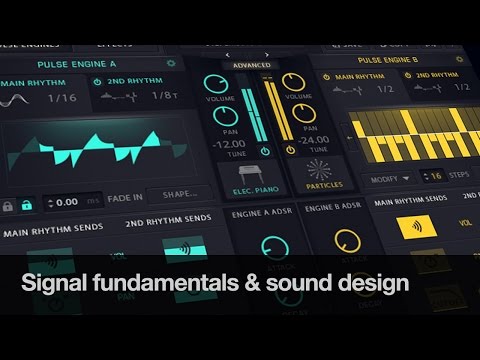The width and height of the screenshot is (480, 360).
Task: Toggle the yellow Engine B power button
Action: point(291,149)
